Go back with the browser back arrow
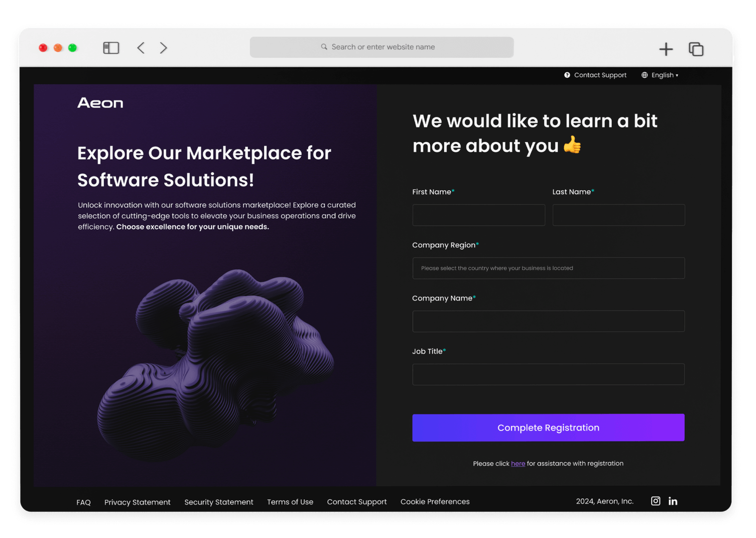 [x=141, y=48]
